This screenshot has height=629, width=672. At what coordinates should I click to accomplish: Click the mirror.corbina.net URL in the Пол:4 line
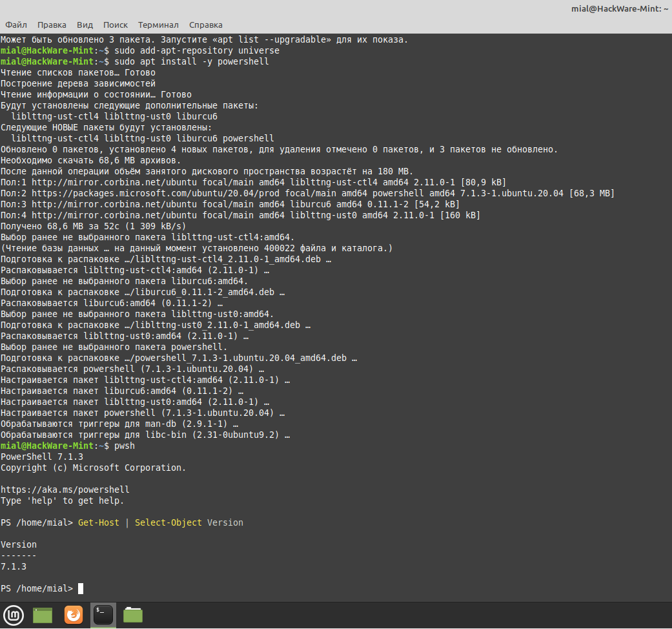(114, 215)
